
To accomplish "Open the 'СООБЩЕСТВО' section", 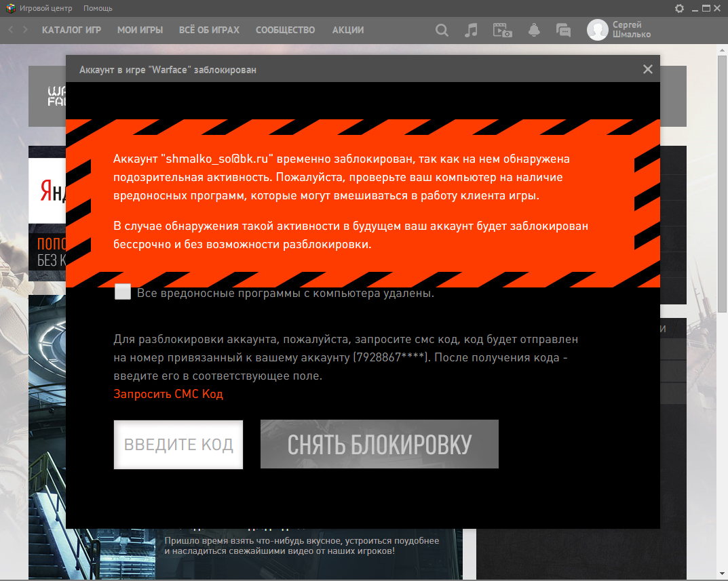I will coord(285,30).
